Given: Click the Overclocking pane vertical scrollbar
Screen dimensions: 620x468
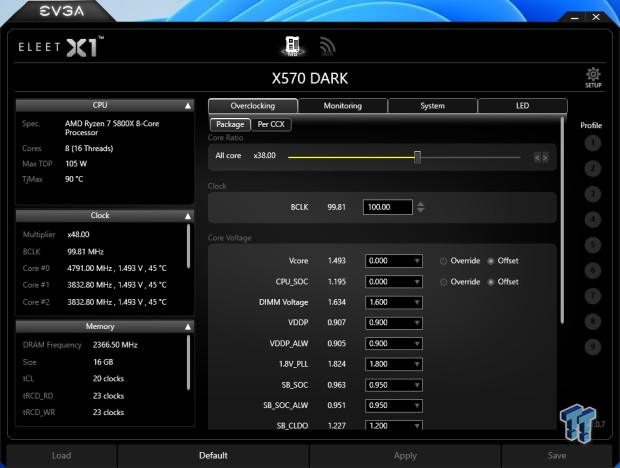Looking at the screenshot, I should (562, 220).
